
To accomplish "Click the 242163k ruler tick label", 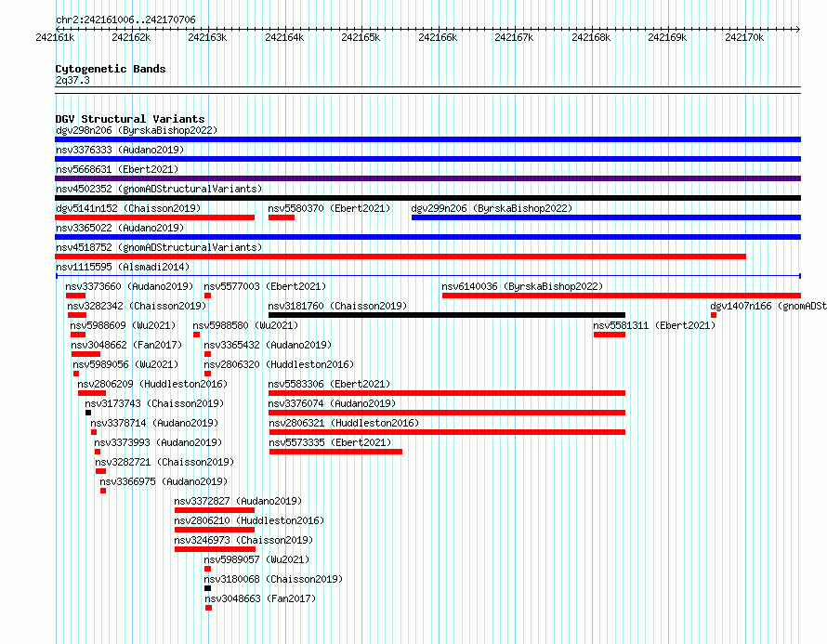I will tap(207, 37).
